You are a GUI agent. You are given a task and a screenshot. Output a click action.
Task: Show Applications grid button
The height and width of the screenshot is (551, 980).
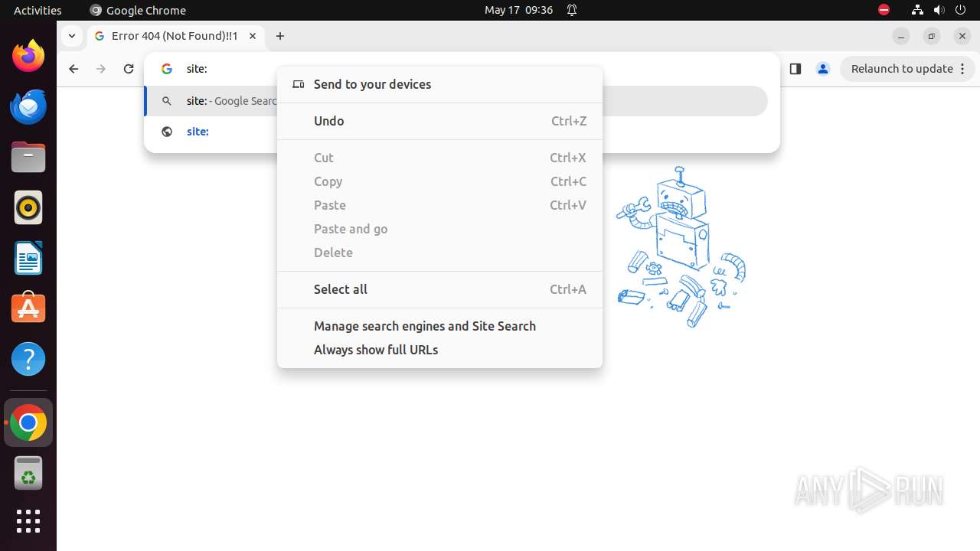(28, 521)
